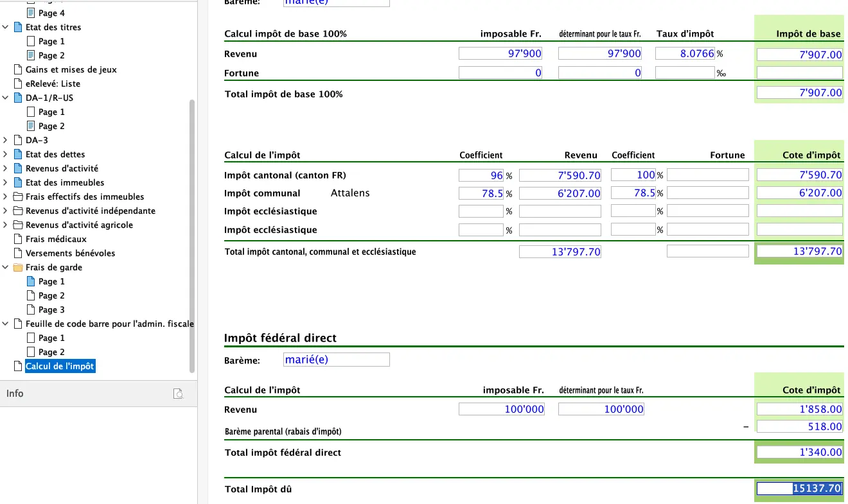Collapse the Frais de garde folder
This screenshot has height=504, width=848.
[5, 267]
